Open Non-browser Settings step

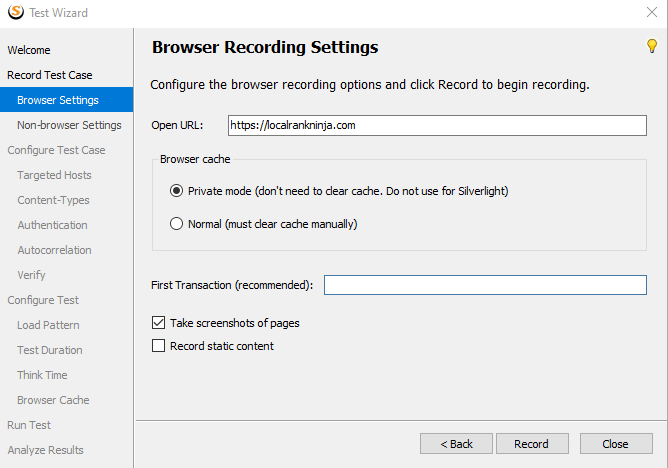point(69,125)
